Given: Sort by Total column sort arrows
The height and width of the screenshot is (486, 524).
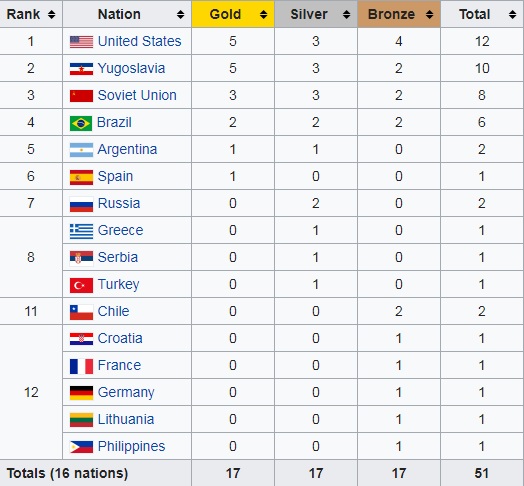Looking at the screenshot, I should (512, 14).
